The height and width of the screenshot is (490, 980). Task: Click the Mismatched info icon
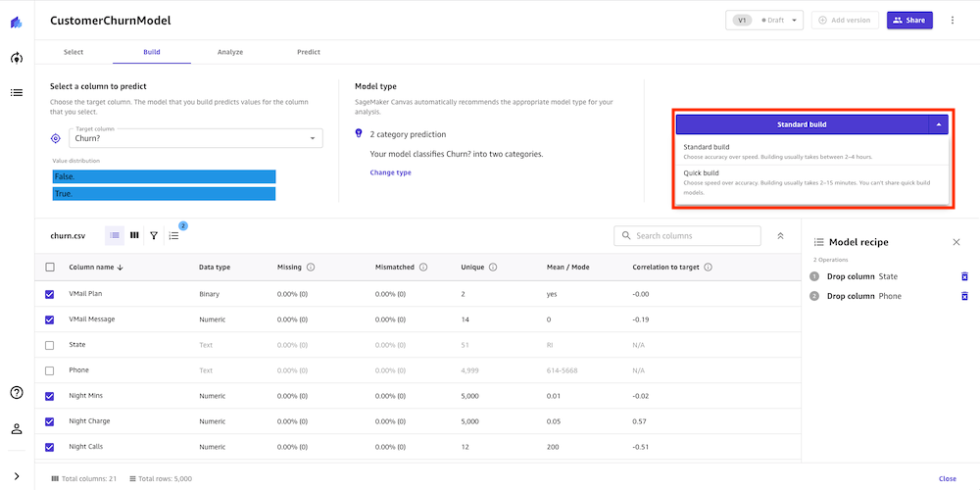423,267
